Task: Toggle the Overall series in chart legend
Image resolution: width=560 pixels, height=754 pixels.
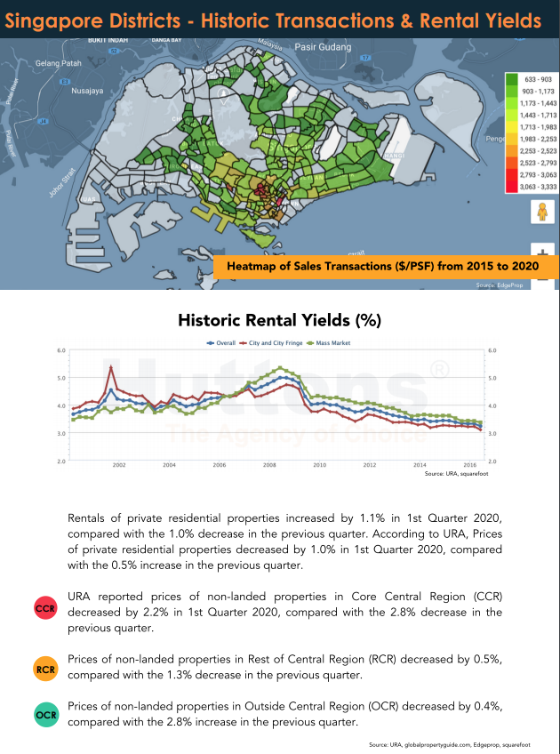Action: coord(221,343)
